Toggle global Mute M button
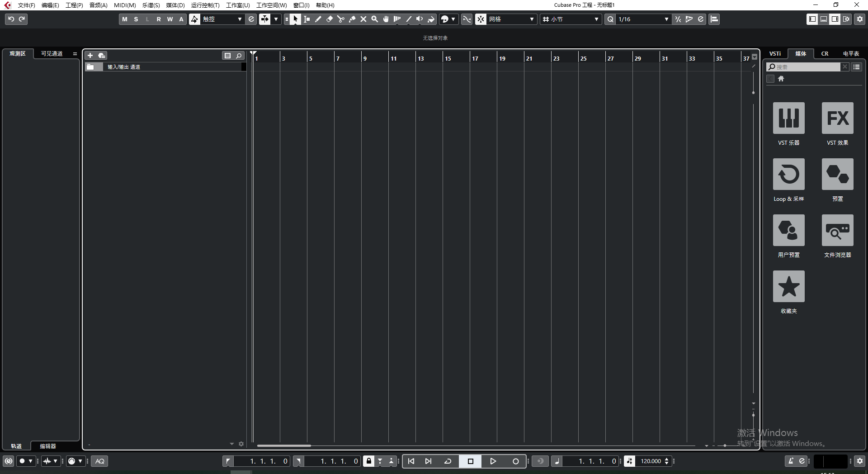The height and width of the screenshot is (474, 868). pyautogui.click(x=125, y=19)
